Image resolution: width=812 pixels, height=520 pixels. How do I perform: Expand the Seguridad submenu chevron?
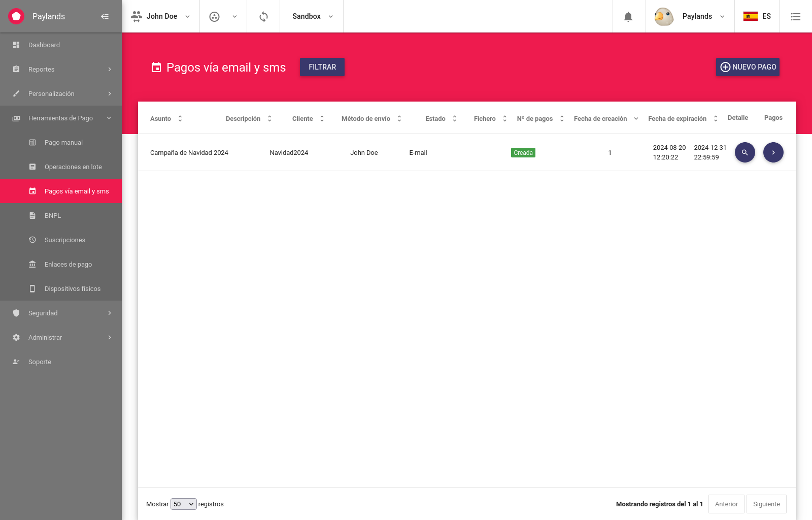[110, 313]
